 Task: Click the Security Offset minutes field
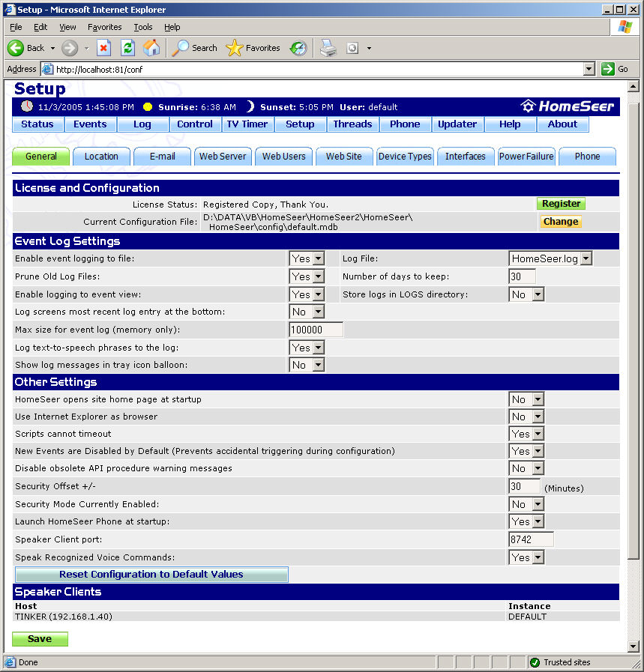[524, 486]
